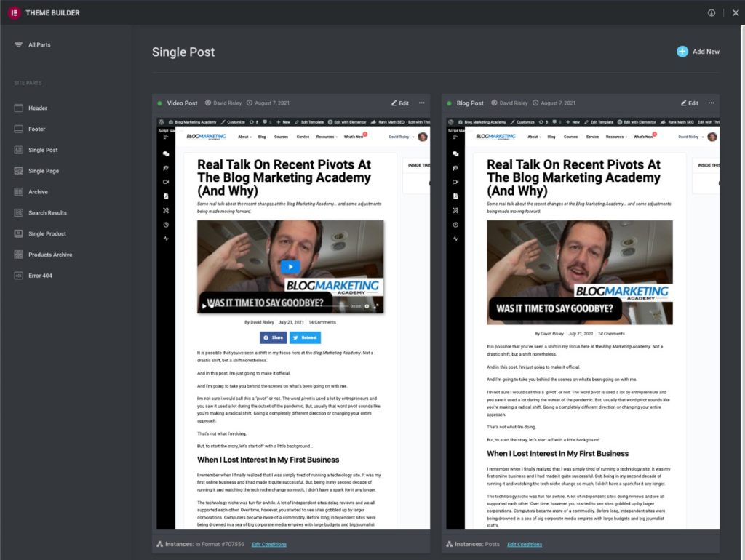
Task: Click Video Post date August 7, 2021
Action: pyautogui.click(x=272, y=103)
